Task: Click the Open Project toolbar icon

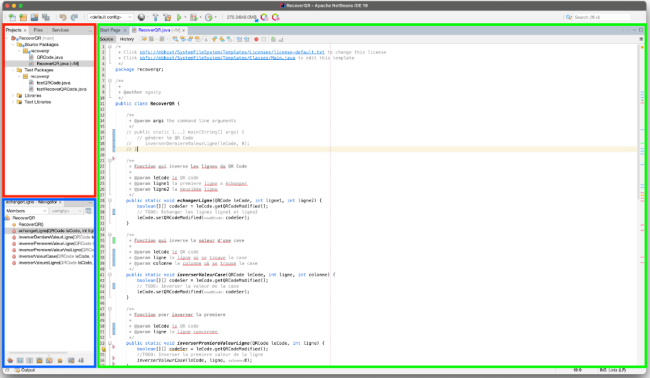Action: pyautogui.click(x=34, y=17)
